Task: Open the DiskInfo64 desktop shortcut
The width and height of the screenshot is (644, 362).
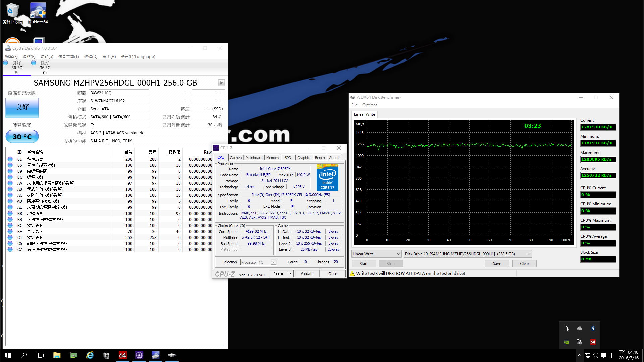Action: (x=38, y=13)
